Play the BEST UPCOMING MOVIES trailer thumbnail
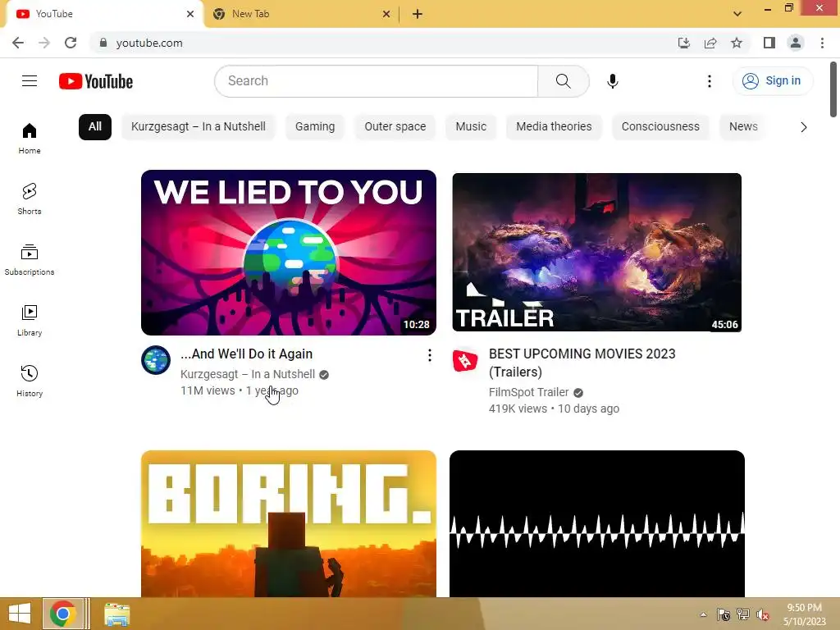The image size is (840, 630). [597, 253]
